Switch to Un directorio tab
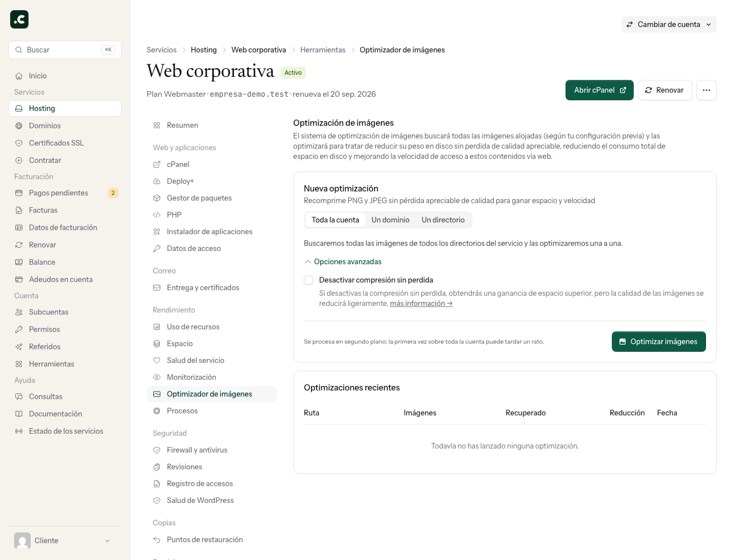The width and height of the screenshot is (733, 560). click(x=443, y=220)
